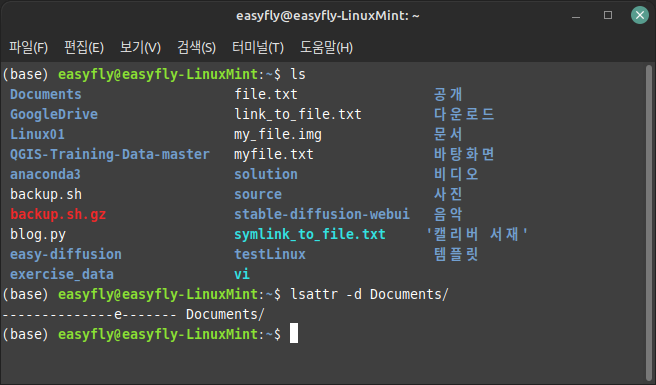The image size is (656, 385).
Task: Click the Documents directory in ls output
Action: (x=46, y=94)
